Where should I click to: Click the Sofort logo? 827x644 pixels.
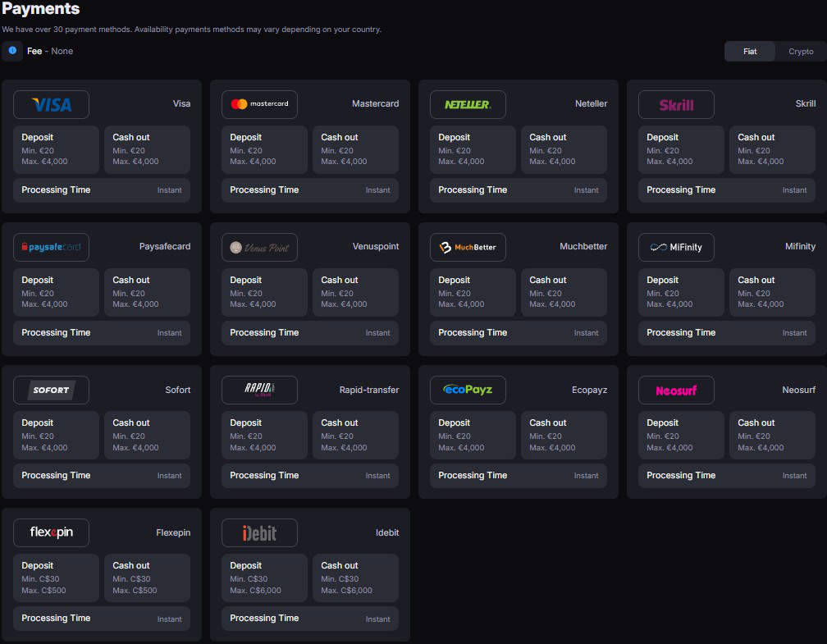click(x=51, y=390)
